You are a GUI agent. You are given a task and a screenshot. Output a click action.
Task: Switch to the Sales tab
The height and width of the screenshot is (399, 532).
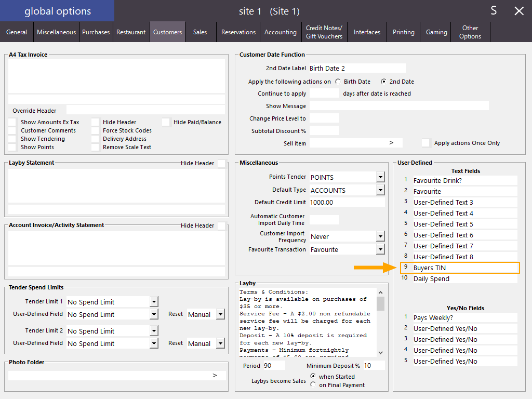pyautogui.click(x=200, y=32)
